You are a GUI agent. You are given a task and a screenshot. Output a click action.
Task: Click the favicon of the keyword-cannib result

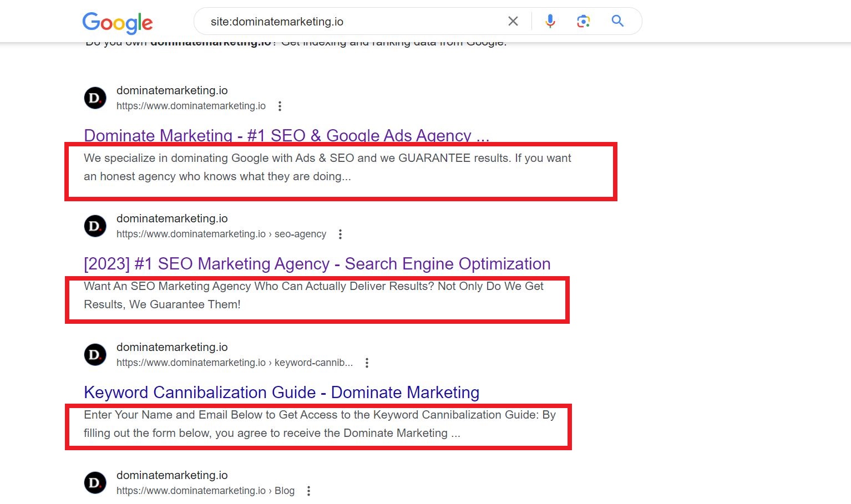[x=95, y=355]
